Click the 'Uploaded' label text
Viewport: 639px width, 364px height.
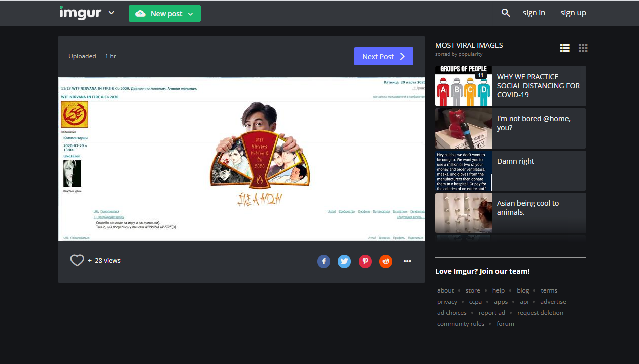pos(82,56)
